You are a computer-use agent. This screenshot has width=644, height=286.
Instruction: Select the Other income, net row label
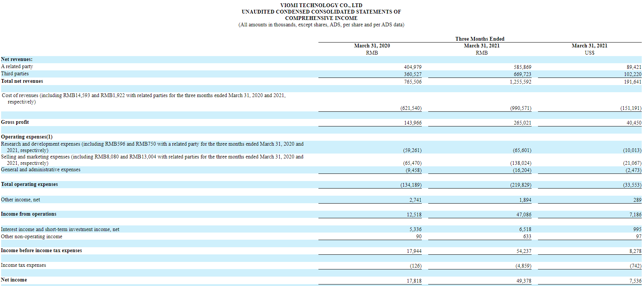20,200
